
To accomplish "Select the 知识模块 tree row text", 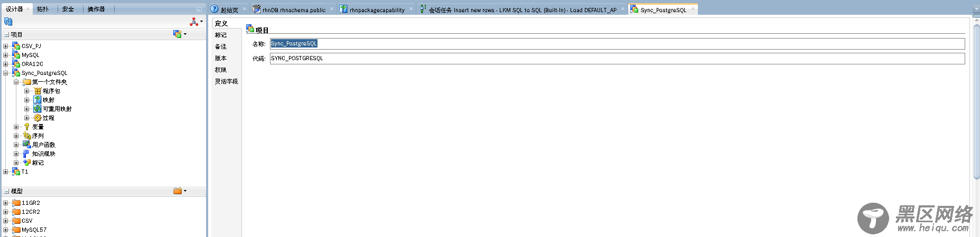I will (x=44, y=154).
